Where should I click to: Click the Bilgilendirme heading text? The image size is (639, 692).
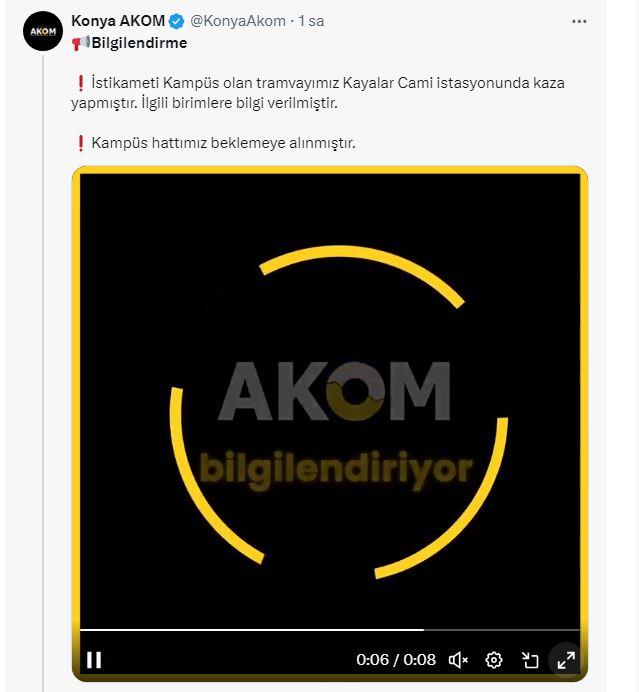click(x=139, y=43)
